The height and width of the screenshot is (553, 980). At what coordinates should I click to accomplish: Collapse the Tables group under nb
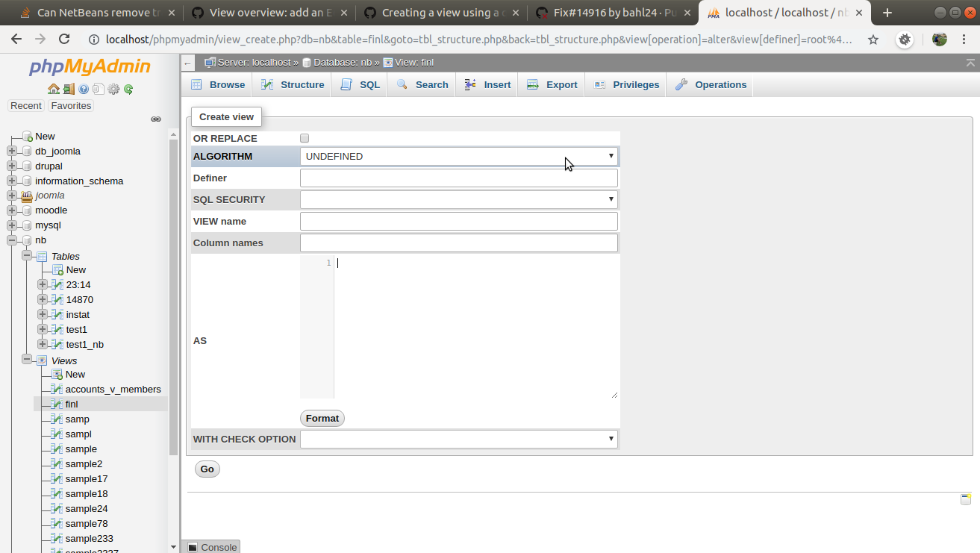pos(27,255)
